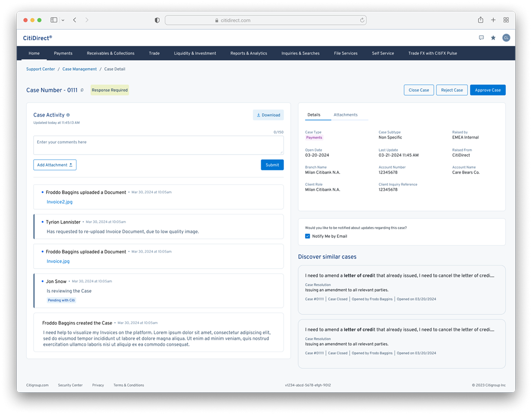Image resolution: width=532 pixels, height=415 pixels.
Task: Expand the sidebar options chevron
Action: pyautogui.click(x=63, y=20)
